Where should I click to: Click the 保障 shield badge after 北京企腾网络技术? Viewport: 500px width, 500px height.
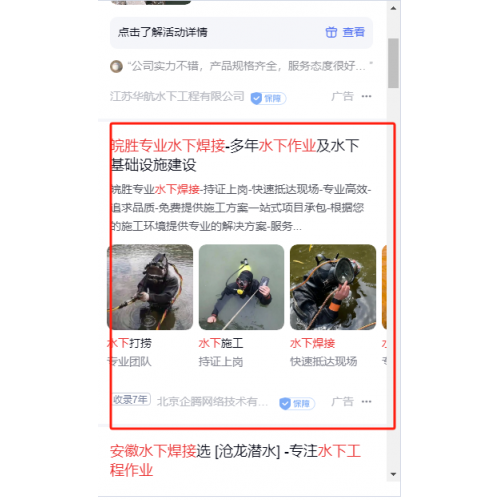coord(297,404)
